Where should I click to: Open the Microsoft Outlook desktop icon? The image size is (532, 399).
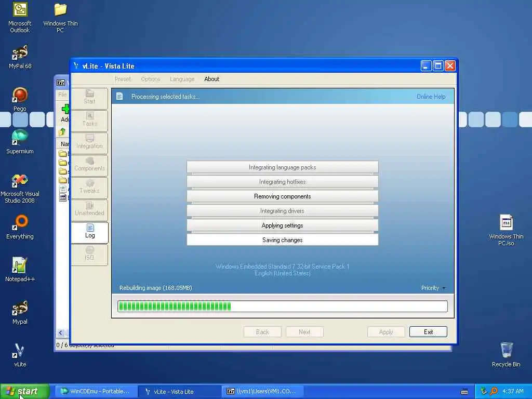click(x=20, y=17)
